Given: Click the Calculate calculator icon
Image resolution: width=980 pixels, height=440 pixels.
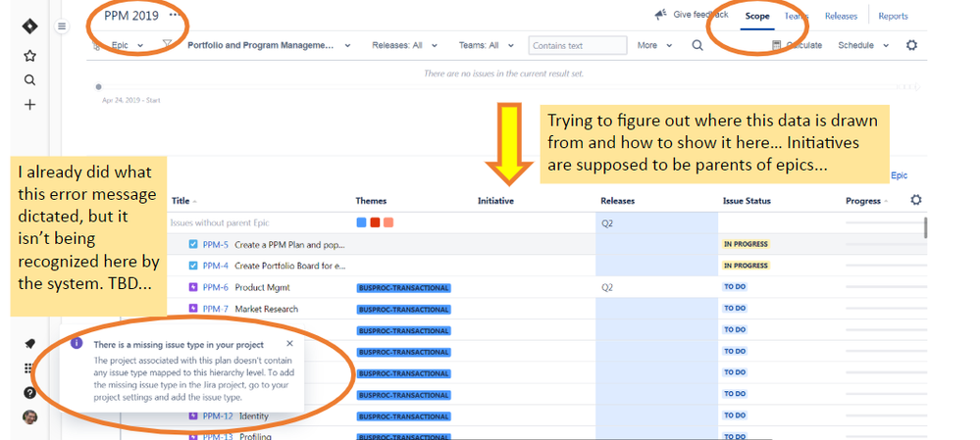Looking at the screenshot, I should pyautogui.click(x=776, y=45).
